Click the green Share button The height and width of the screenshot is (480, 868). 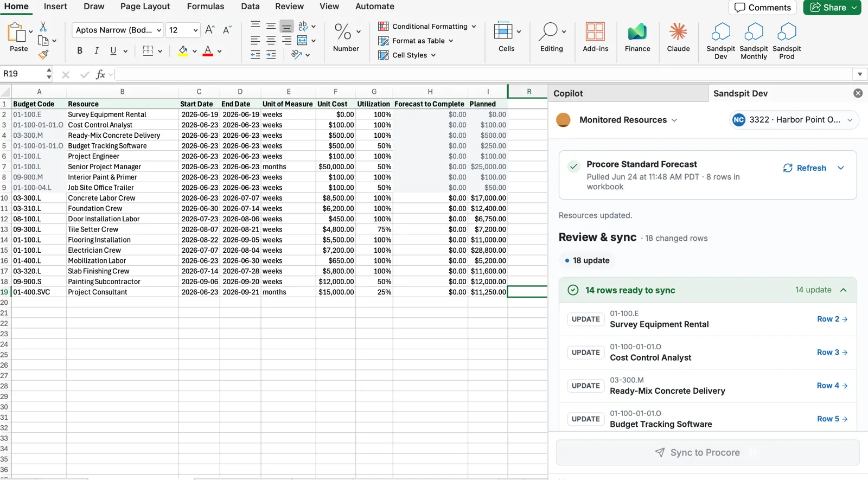tap(832, 8)
